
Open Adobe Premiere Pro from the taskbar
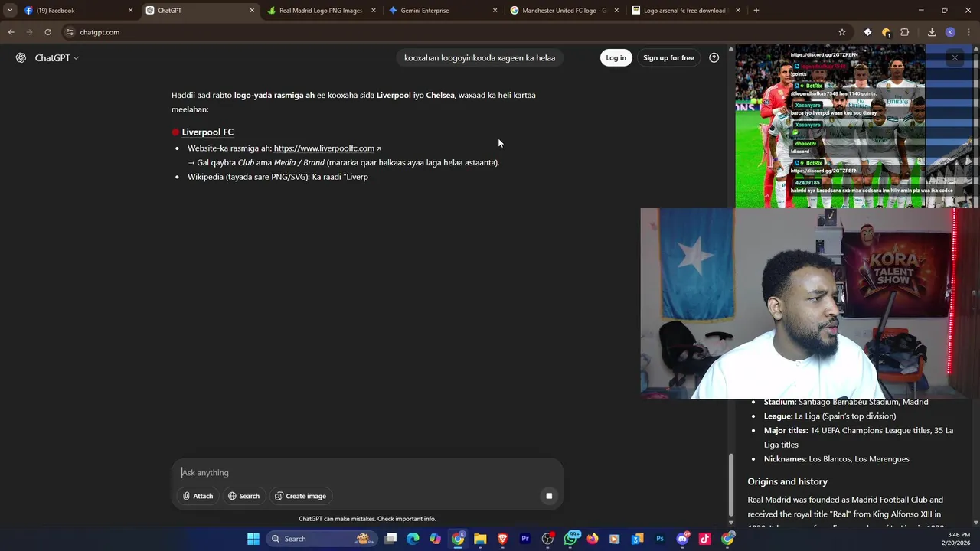[525, 539]
